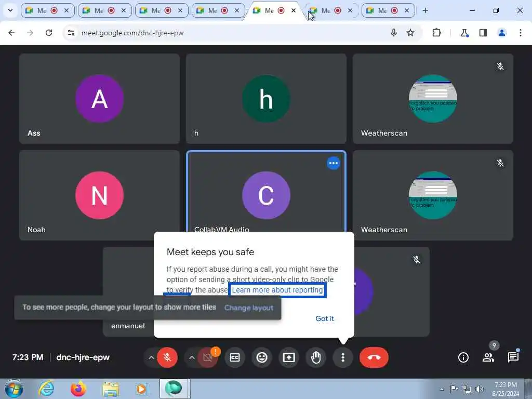This screenshot has width=532, height=399.
Task: Launch Internet Explorer from taskbar
Action: coord(46,389)
